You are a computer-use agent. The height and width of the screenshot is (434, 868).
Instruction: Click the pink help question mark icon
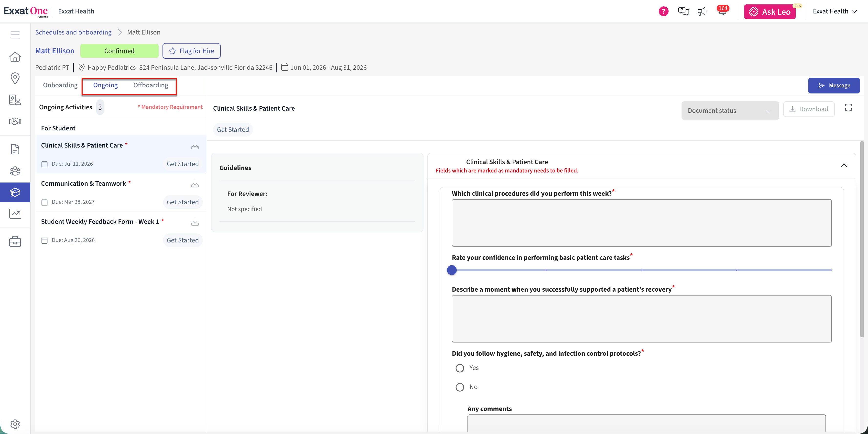pos(663,11)
